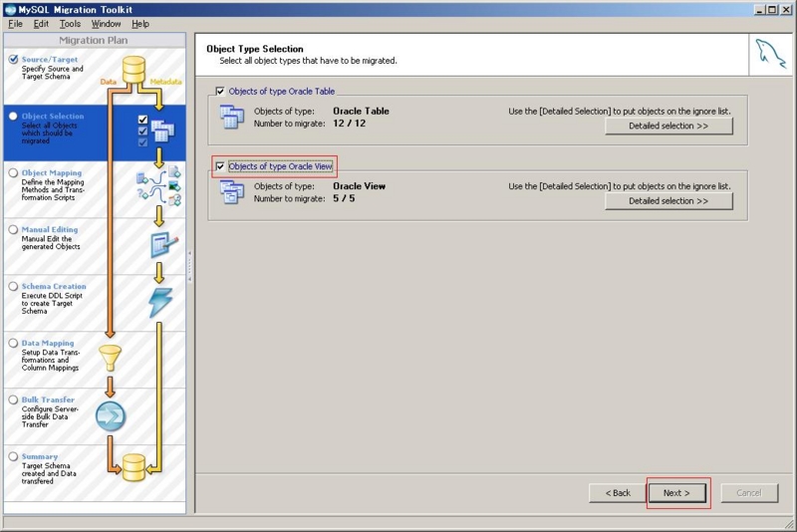Uncheck Objects of type Oracle View
The width and height of the screenshot is (797, 532).
[220, 166]
